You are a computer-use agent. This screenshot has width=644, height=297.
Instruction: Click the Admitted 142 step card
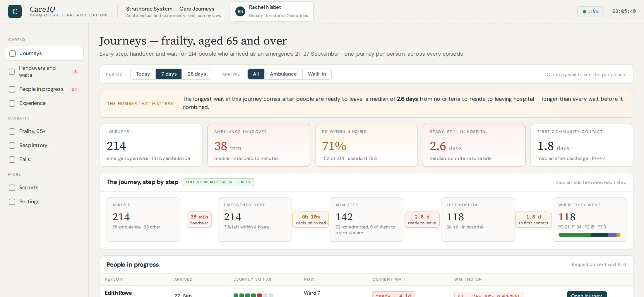coord(366,220)
